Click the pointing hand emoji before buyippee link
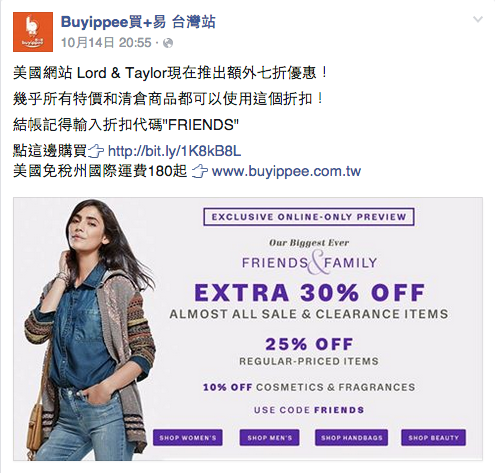The image size is (495, 473). (x=200, y=172)
